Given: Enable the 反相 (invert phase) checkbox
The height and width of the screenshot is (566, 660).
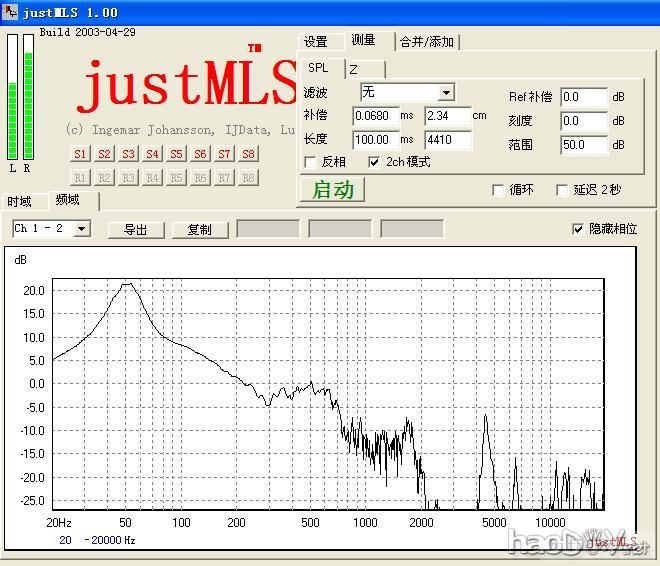Looking at the screenshot, I should tap(311, 162).
